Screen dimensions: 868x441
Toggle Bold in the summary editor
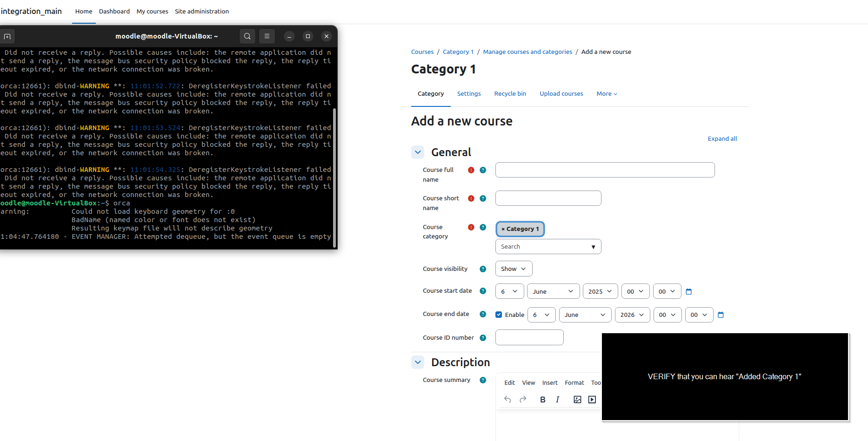point(543,400)
